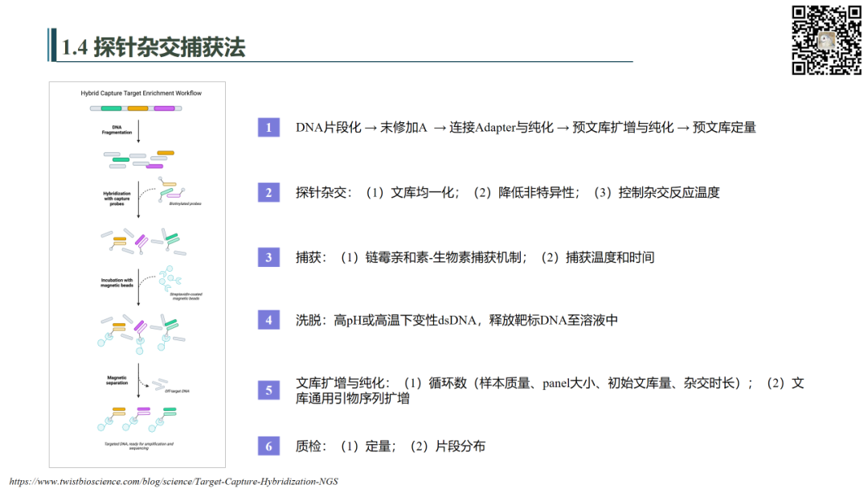The width and height of the screenshot is (868, 489).
Task: Click the slide title 1.4 探针杂交捕获法
Action: click(x=154, y=47)
